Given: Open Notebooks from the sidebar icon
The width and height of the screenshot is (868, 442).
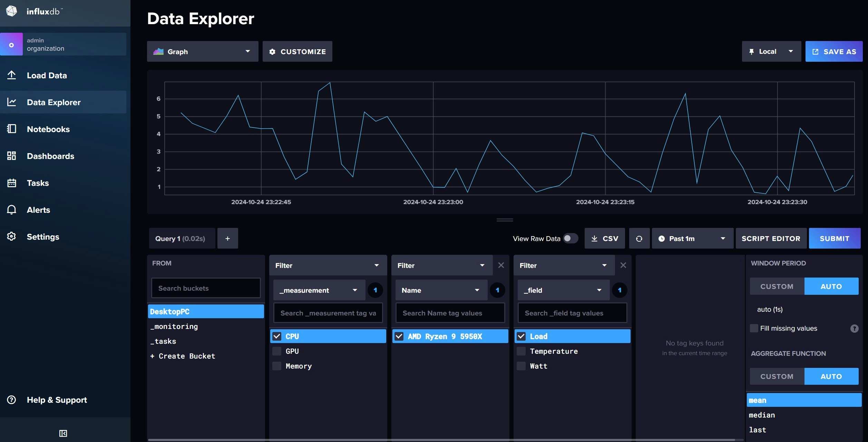Looking at the screenshot, I should coord(11,129).
